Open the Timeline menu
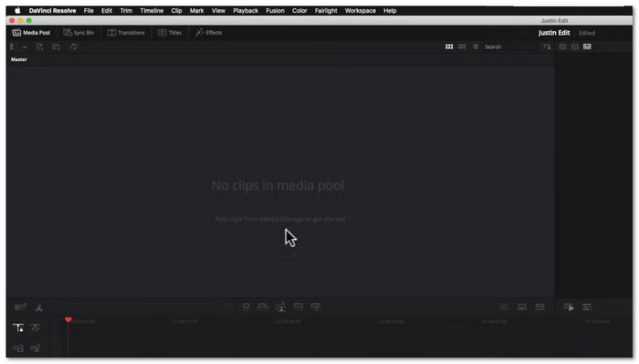Screen dimensions: 639x364 point(152,11)
